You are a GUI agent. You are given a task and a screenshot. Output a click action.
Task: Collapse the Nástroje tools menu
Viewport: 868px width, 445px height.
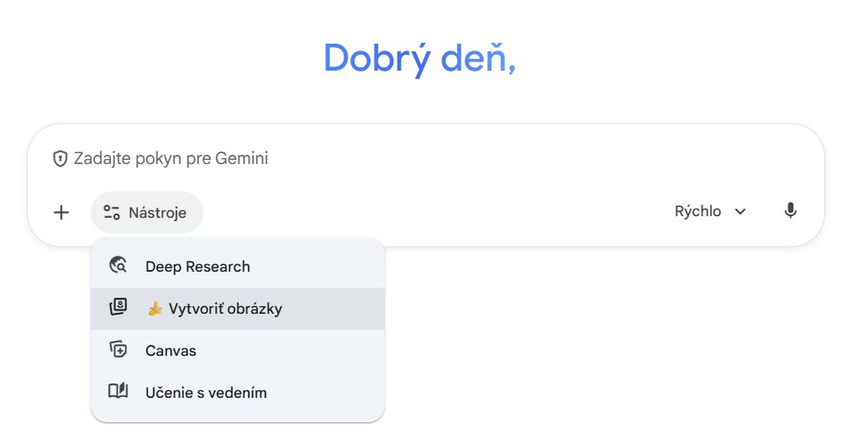tap(147, 212)
